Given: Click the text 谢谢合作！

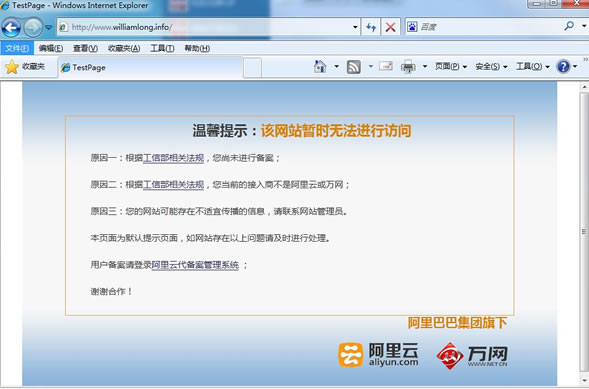Looking at the screenshot, I should click(111, 291).
